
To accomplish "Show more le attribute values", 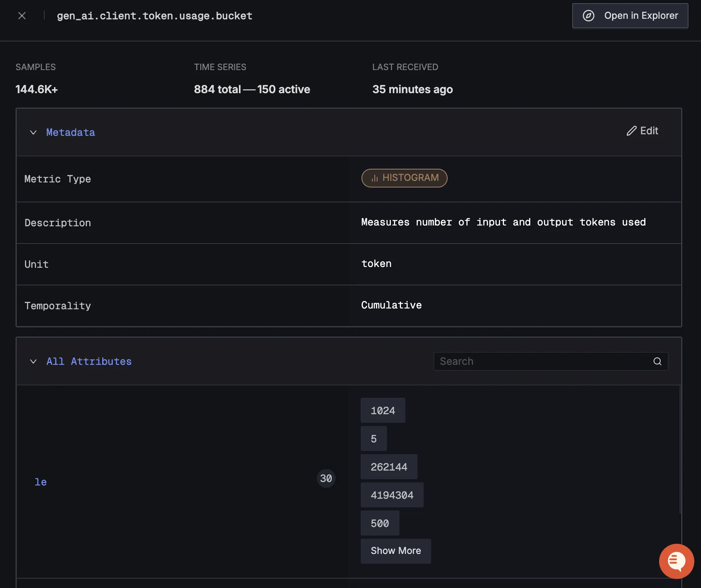I will click(396, 551).
